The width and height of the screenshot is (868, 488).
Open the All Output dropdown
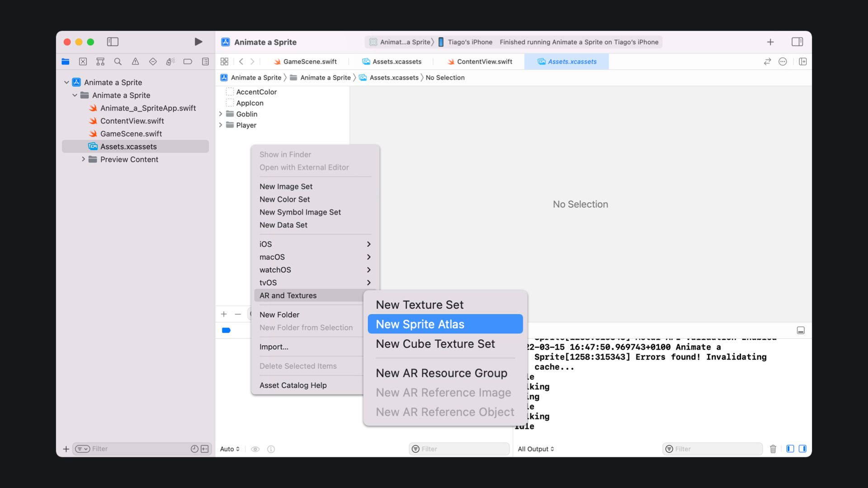[536, 449]
